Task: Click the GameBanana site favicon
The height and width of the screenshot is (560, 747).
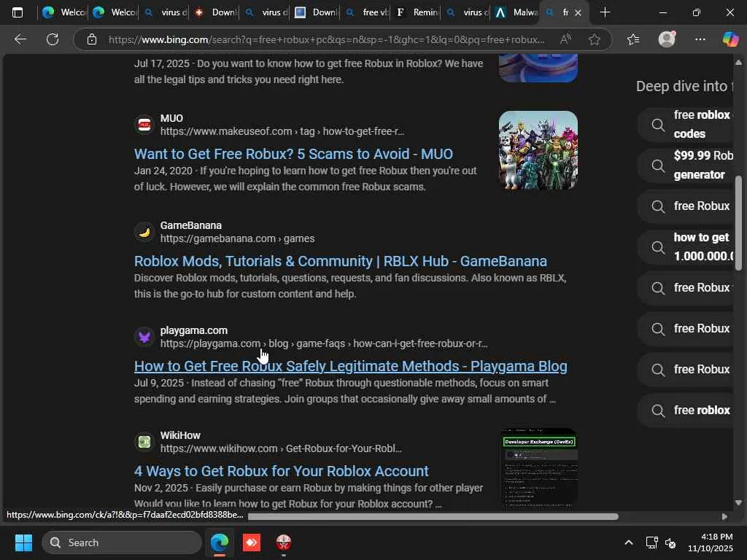Action: click(x=144, y=232)
